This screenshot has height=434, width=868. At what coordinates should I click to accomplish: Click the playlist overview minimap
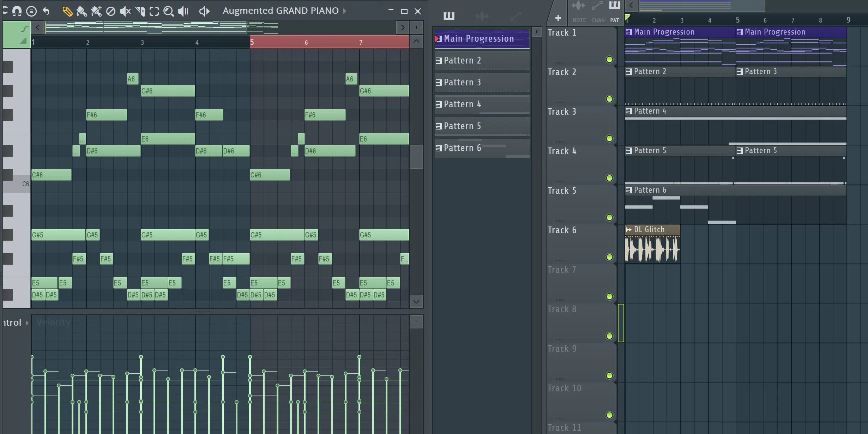701,6
